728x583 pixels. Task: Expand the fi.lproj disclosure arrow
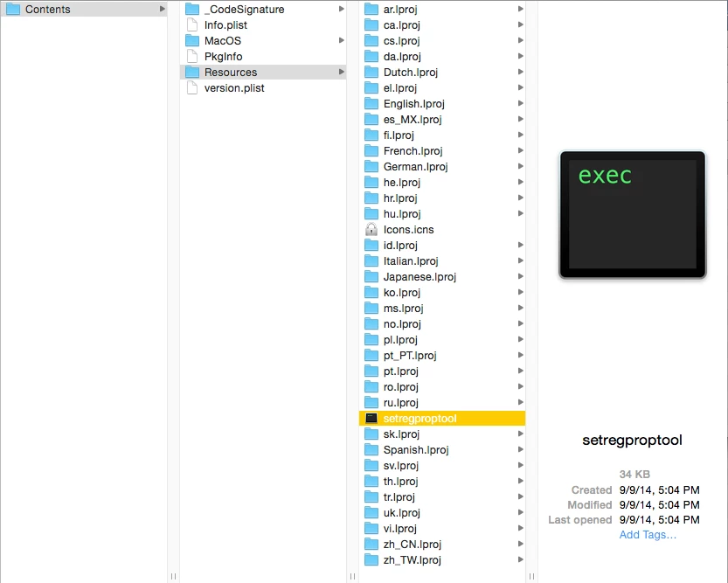coord(521,135)
